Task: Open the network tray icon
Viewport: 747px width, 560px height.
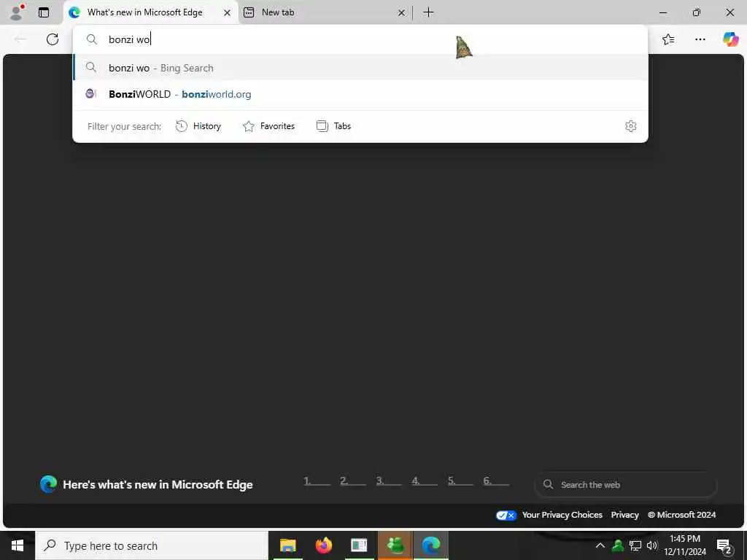Action: (635, 545)
